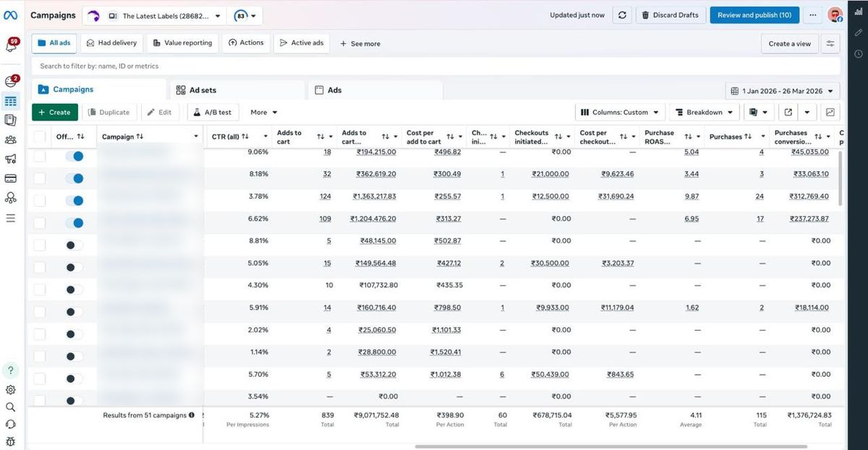
Task: Open Billing card icon in sidebar
Action: pyautogui.click(x=10, y=178)
